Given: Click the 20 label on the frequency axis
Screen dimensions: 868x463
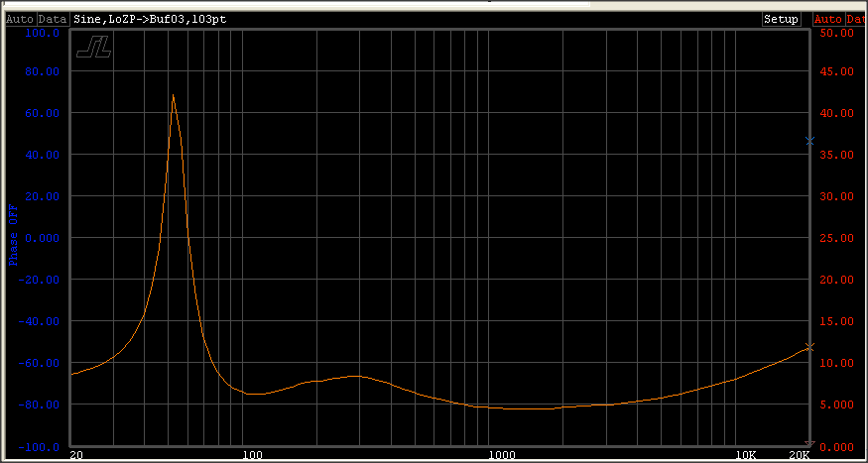Looking at the screenshot, I should [77, 455].
